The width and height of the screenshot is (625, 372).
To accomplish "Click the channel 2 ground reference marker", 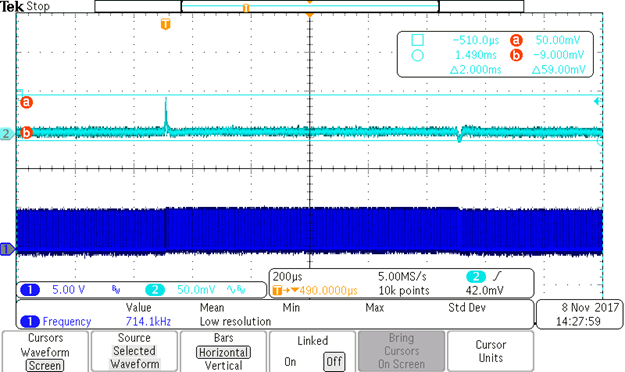I will pyautogui.click(x=7, y=133).
